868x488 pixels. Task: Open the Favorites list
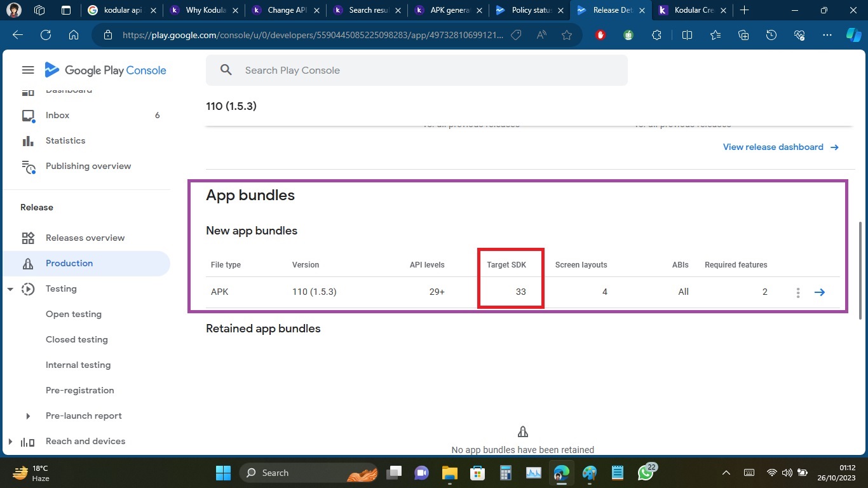pos(715,36)
